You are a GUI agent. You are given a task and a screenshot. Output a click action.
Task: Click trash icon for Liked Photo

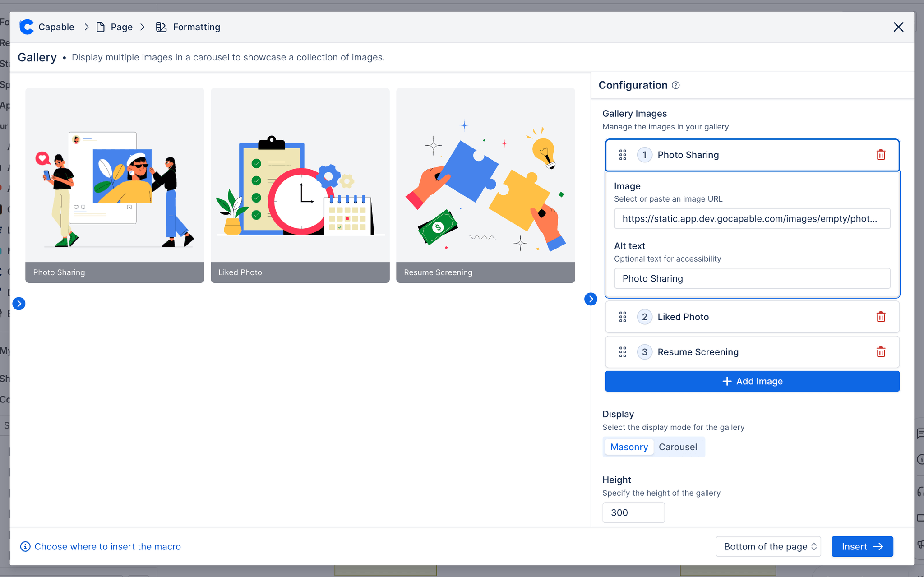click(x=881, y=317)
